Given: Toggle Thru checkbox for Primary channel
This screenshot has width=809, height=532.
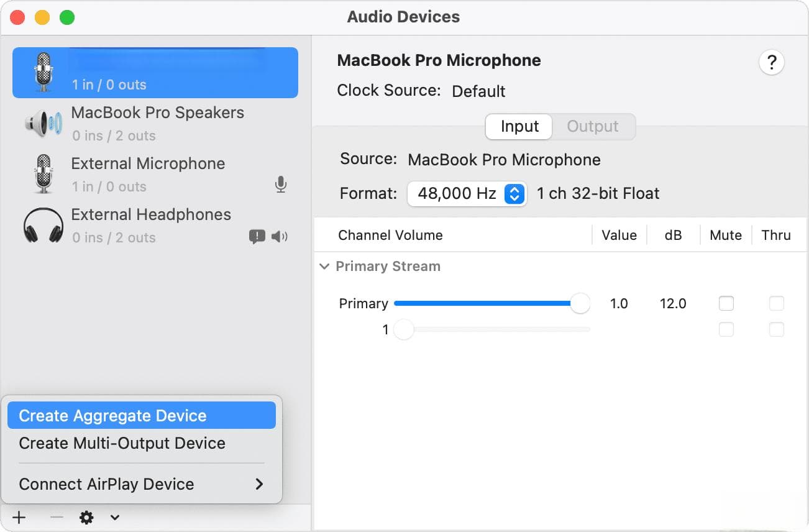Looking at the screenshot, I should tap(777, 303).
